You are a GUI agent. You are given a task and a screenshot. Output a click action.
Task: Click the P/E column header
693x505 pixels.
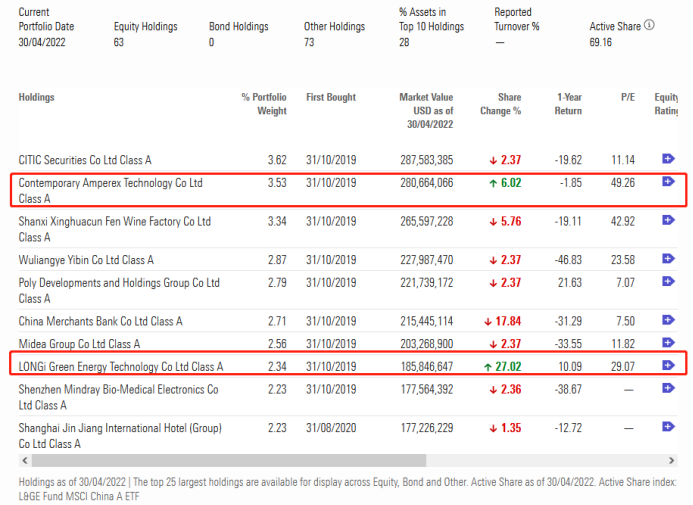click(x=627, y=98)
